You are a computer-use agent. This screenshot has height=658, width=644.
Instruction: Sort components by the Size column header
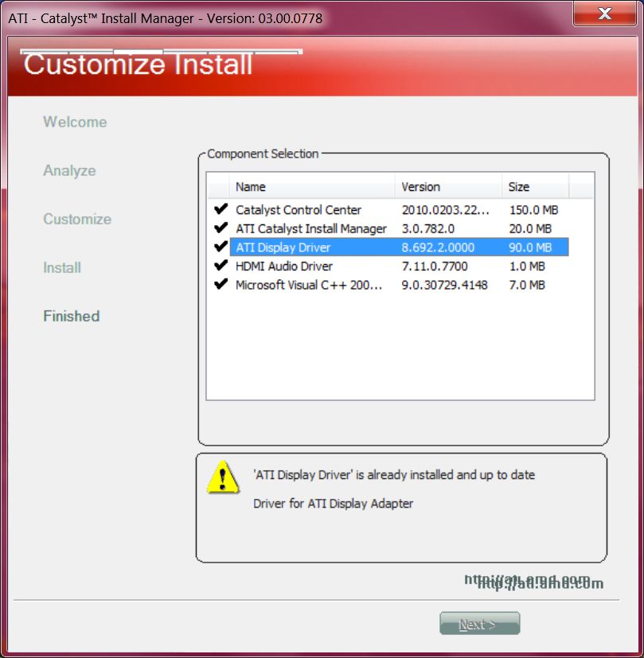535,187
